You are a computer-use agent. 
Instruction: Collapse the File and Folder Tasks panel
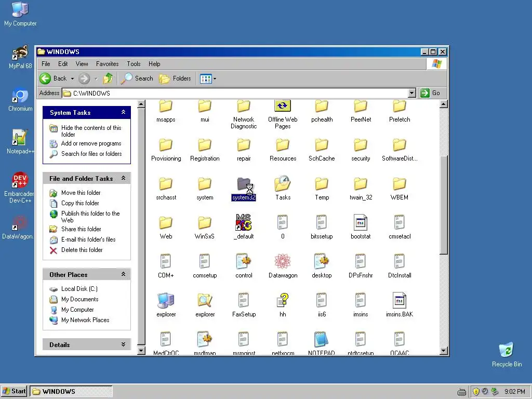click(124, 178)
